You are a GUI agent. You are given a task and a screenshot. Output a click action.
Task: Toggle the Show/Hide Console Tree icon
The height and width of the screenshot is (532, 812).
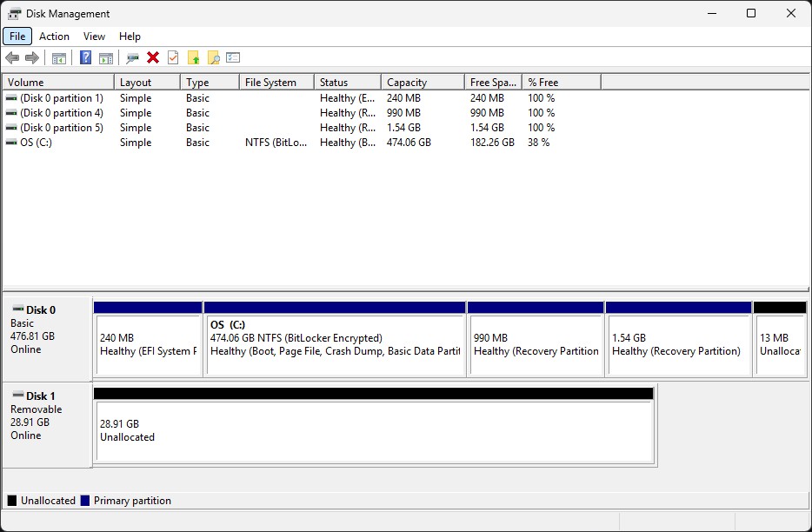point(58,57)
